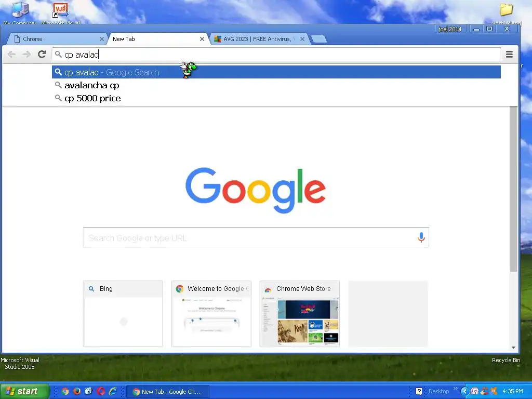The image size is (532, 399).
Task: Click the address bar containing 'cp avalac'
Action: [276, 54]
